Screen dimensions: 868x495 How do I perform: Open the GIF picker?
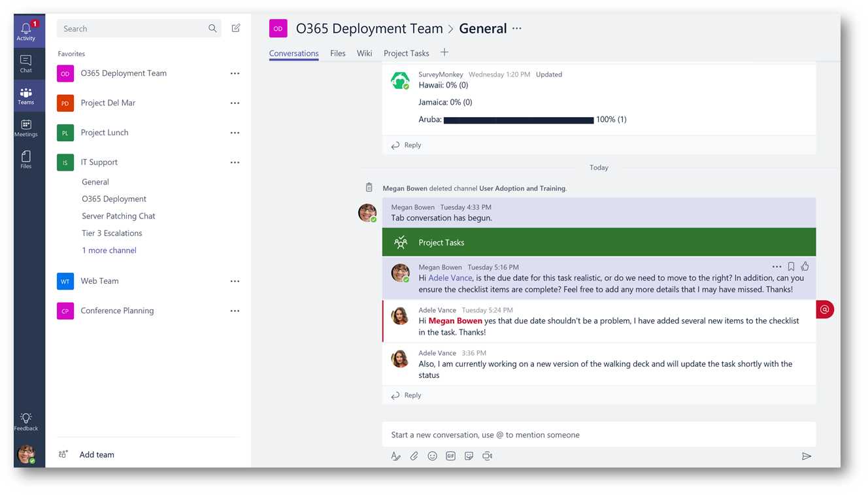click(450, 456)
